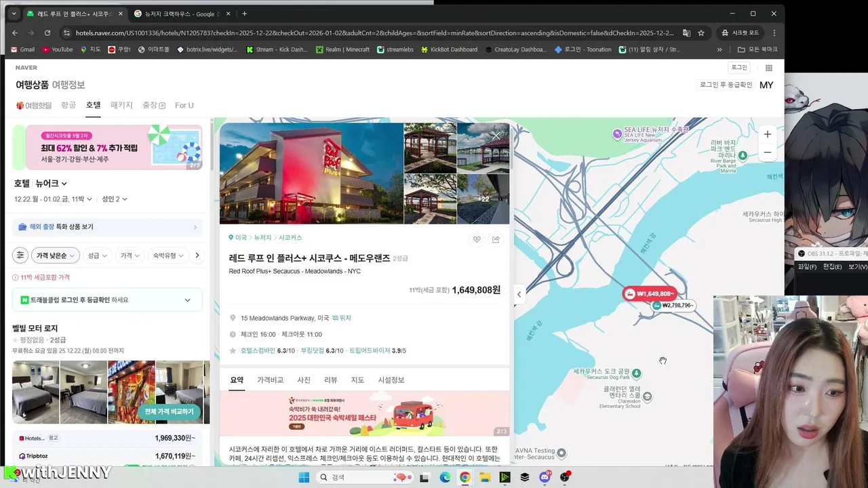Image resolution: width=868 pixels, height=488 pixels.
Task: Click the ₩1,649,808 map price marker
Action: point(650,293)
